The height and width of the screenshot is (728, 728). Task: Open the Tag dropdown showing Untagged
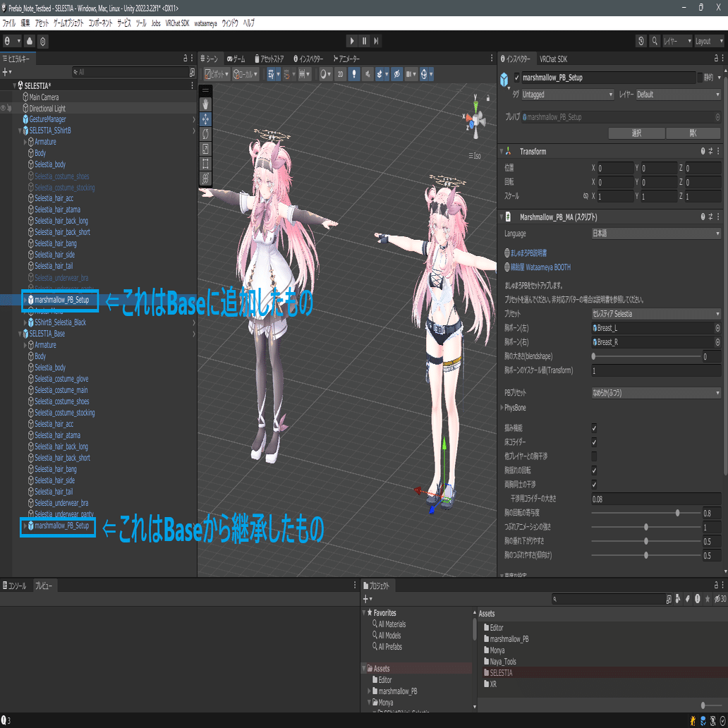[567, 95]
